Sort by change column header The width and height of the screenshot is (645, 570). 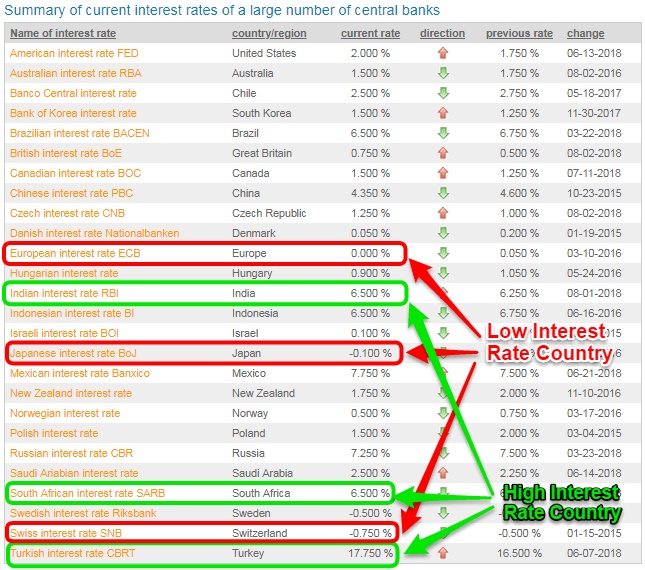pos(585,33)
